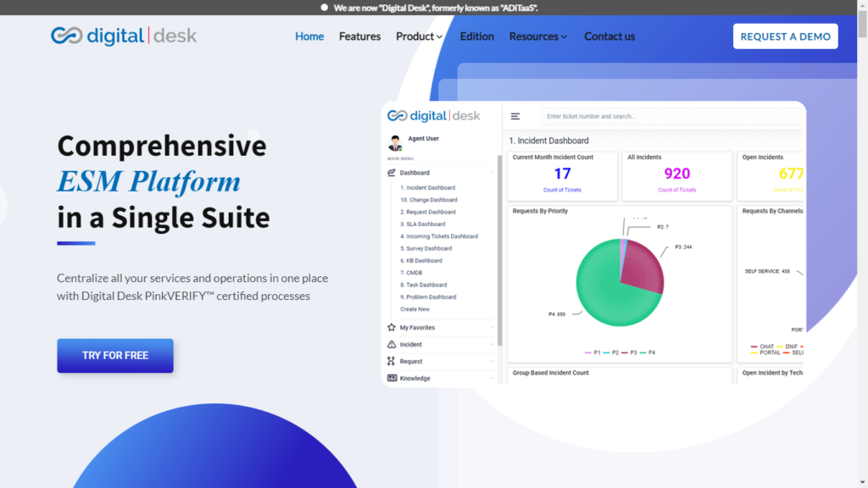Expand the My Favorites section chevron
Screen dimensions: 868x488
[x=492, y=327]
